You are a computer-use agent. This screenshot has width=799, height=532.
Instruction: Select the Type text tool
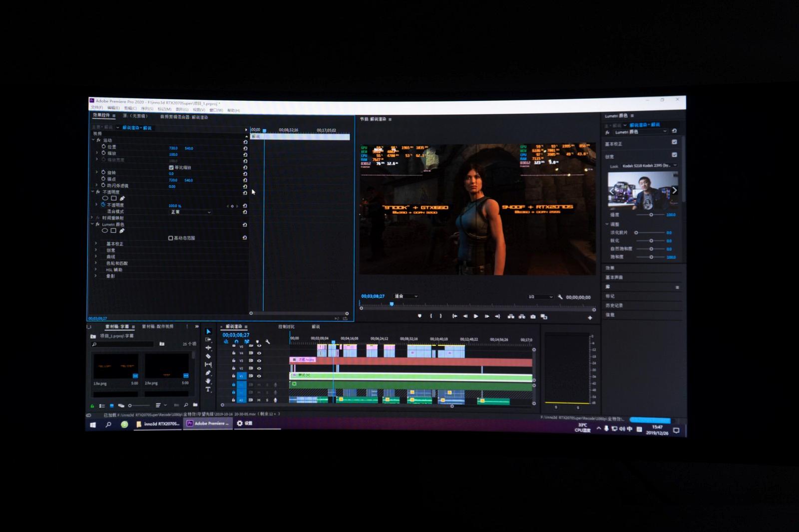[209, 389]
